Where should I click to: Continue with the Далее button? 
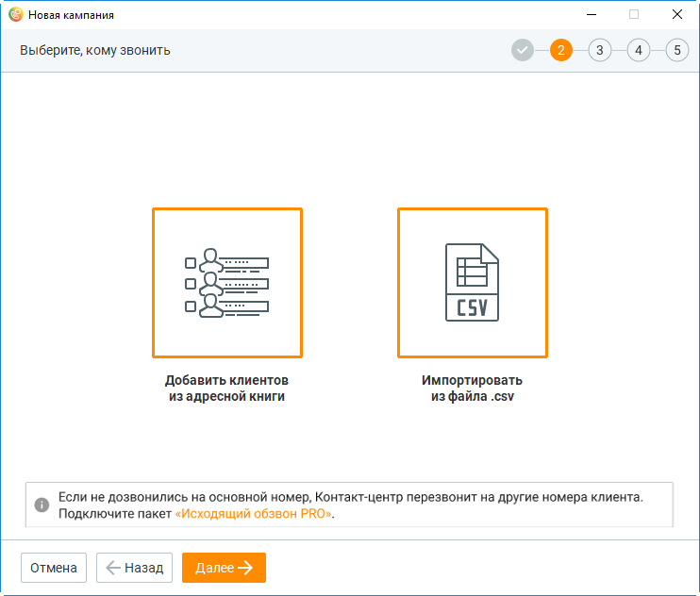224,568
